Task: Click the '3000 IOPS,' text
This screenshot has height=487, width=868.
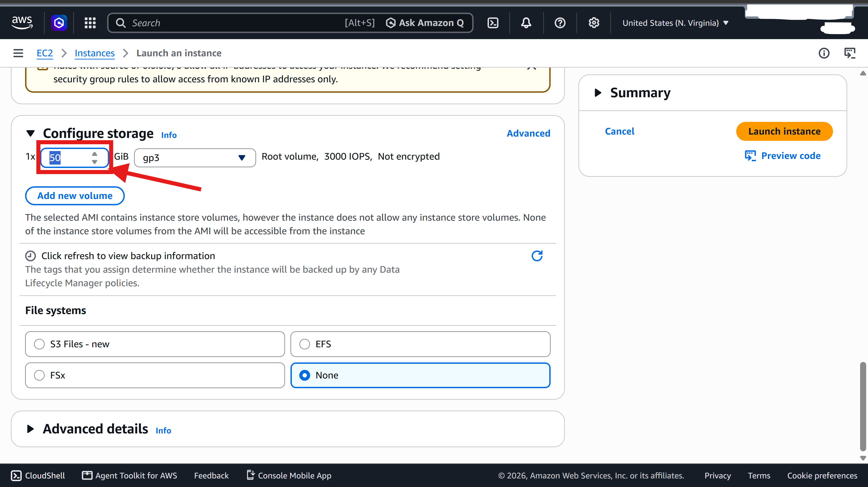Action: (x=348, y=156)
